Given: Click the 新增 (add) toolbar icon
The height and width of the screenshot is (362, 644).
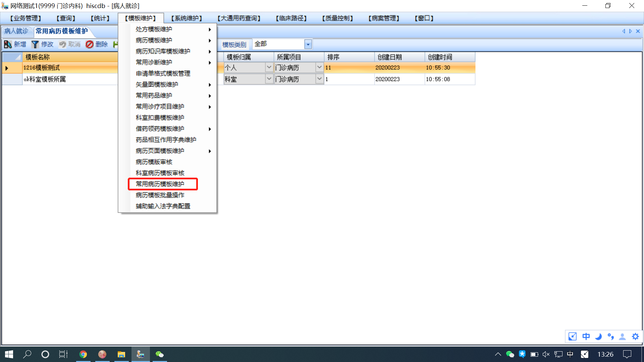Looking at the screenshot, I should (8, 44).
